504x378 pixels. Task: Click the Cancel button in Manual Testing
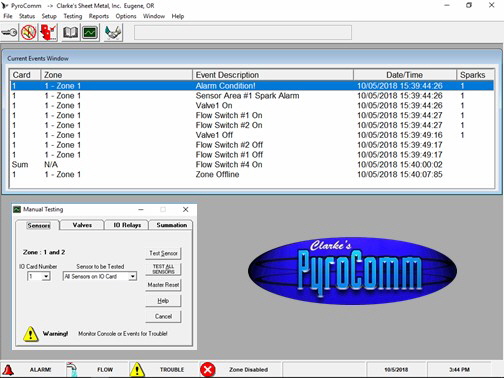[163, 316]
